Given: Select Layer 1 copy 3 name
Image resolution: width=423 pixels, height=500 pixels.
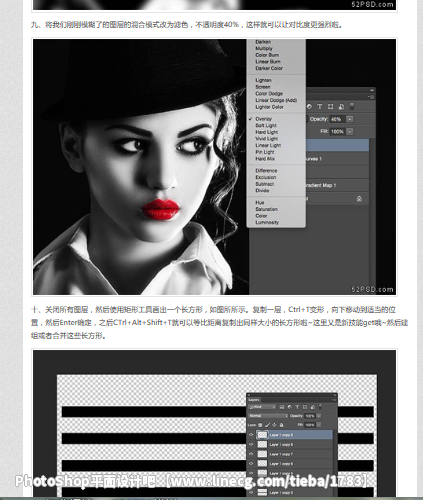Looking at the screenshot, I should (281, 493).
